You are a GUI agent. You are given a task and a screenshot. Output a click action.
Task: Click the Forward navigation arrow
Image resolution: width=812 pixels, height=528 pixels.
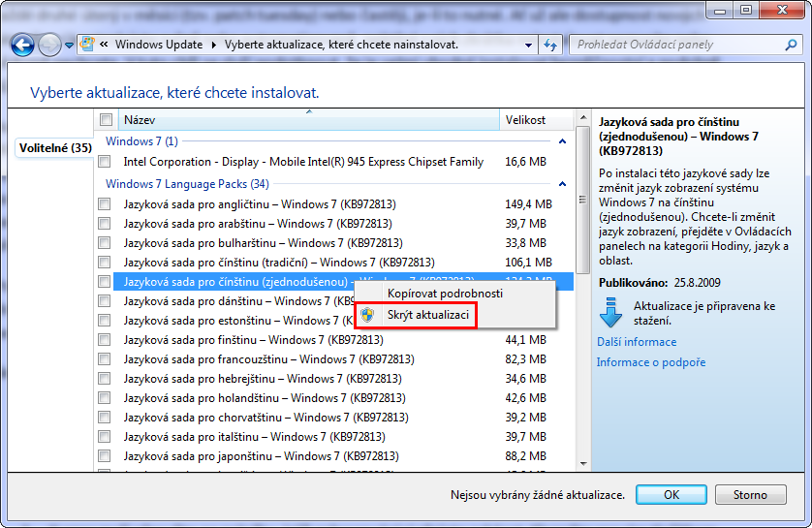pos(49,45)
